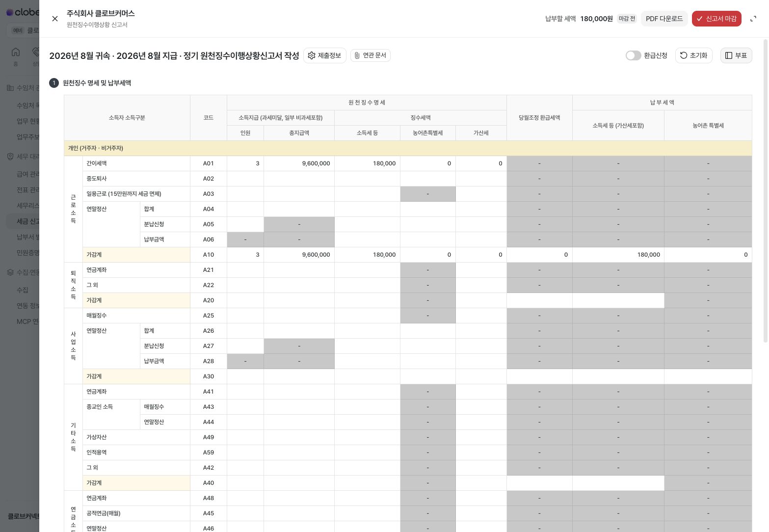The height and width of the screenshot is (532, 769).
Task: Click the 마감 전 status badge
Action: [x=627, y=19]
